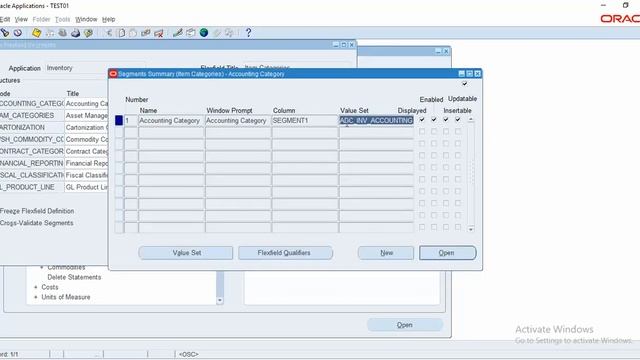This screenshot has width=640, height=360.
Task: Click the 'Cross-Validate Segments' label
Action: point(37,223)
